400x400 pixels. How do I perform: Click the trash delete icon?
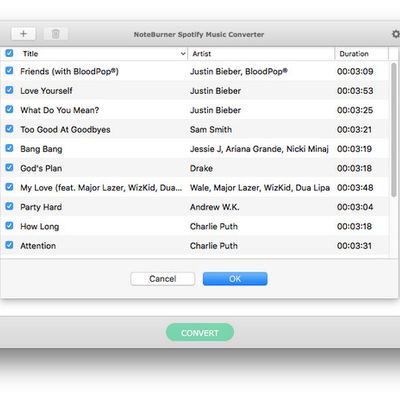(x=56, y=34)
